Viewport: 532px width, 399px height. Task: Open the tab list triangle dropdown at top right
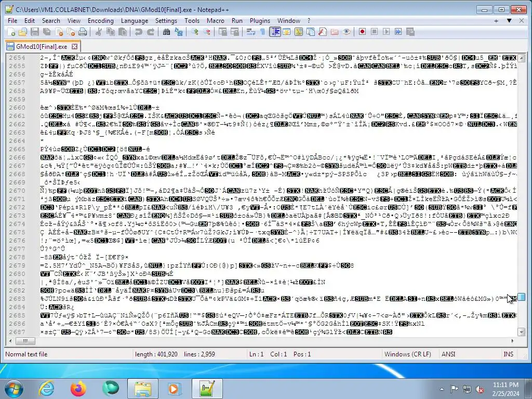point(509,21)
